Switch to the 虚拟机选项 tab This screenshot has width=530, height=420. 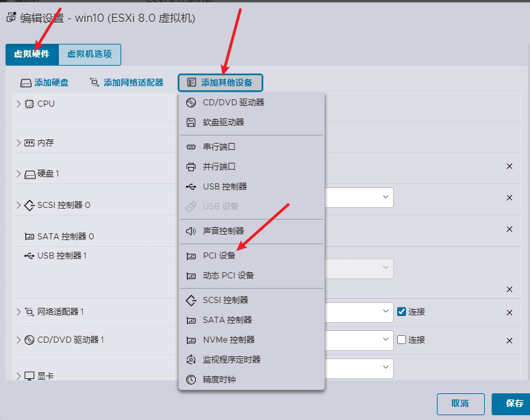[x=90, y=54]
